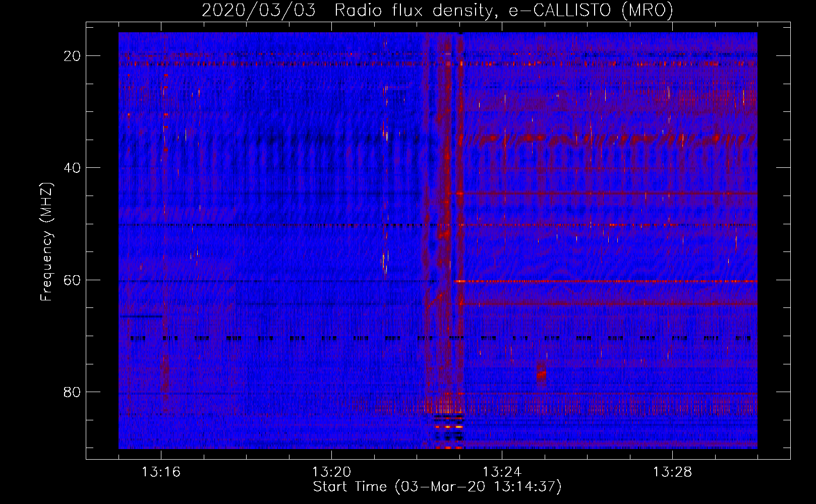The width and height of the screenshot is (816, 504).
Task: Click the 13:20 time tick label
Action: pyautogui.click(x=331, y=472)
